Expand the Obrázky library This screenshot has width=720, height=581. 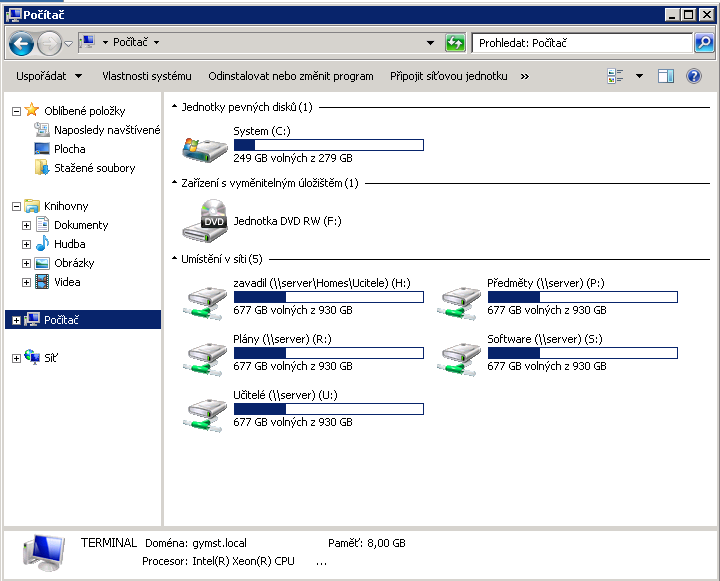pos(26,263)
